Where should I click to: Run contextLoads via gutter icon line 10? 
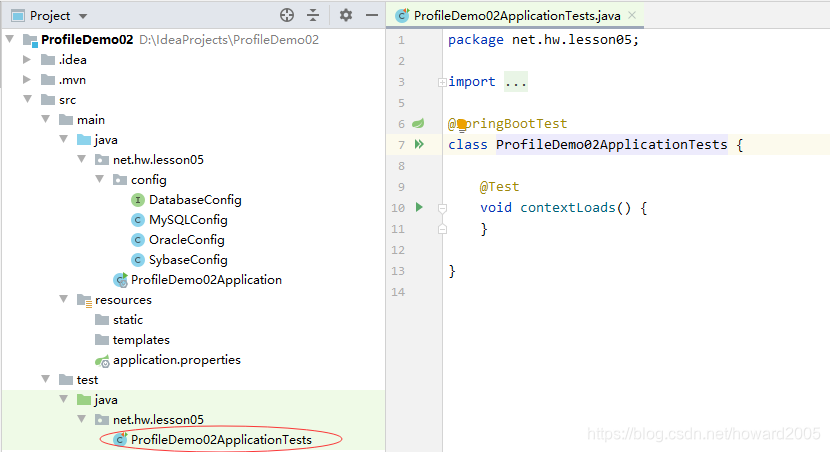coord(419,207)
